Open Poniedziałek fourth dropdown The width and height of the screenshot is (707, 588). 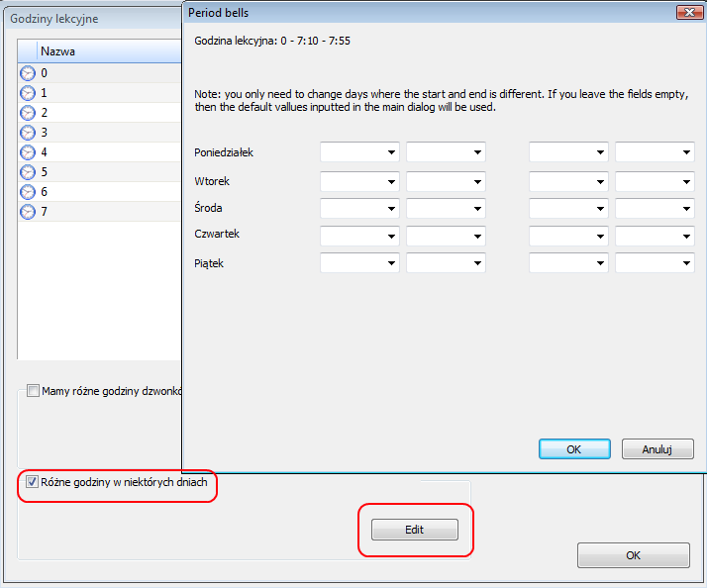tap(655, 152)
